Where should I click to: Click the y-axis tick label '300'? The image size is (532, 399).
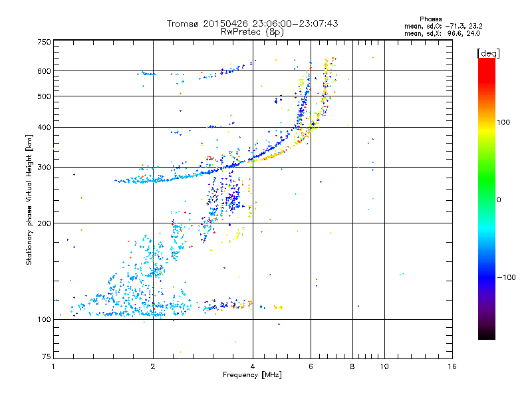pos(44,168)
